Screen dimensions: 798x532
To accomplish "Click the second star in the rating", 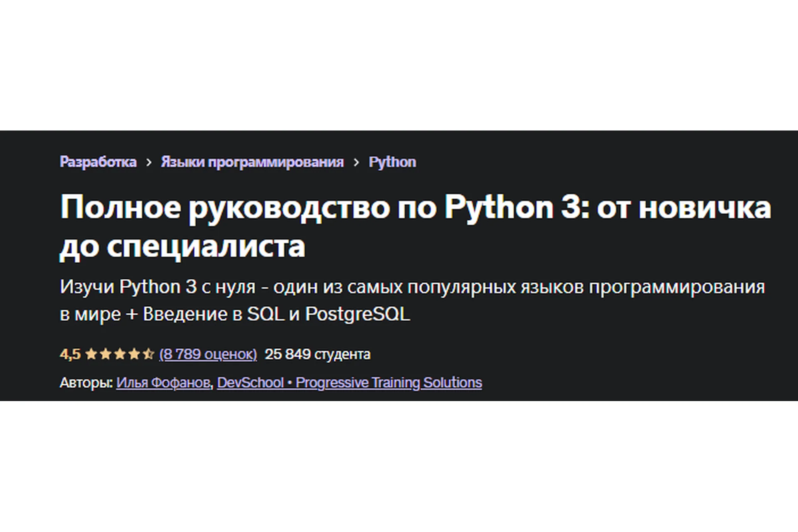I will [105, 354].
